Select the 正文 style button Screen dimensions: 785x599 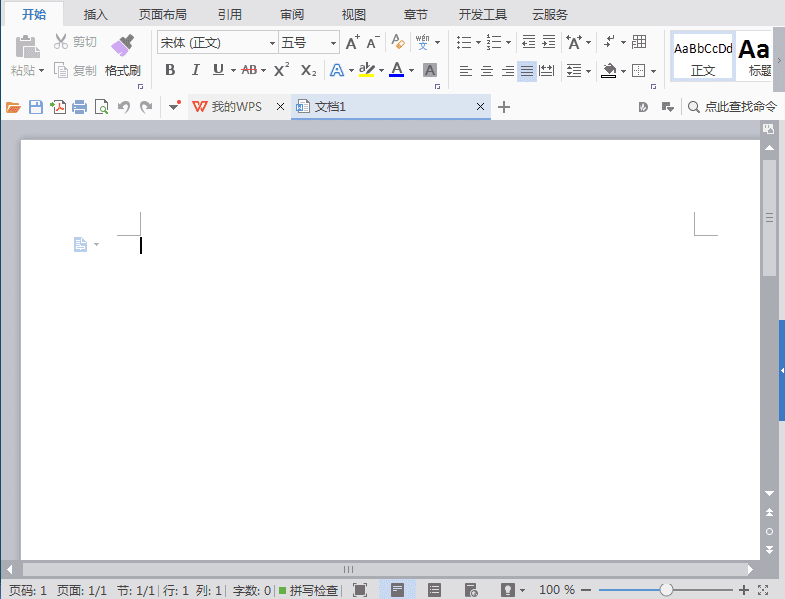[x=703, y=56]
